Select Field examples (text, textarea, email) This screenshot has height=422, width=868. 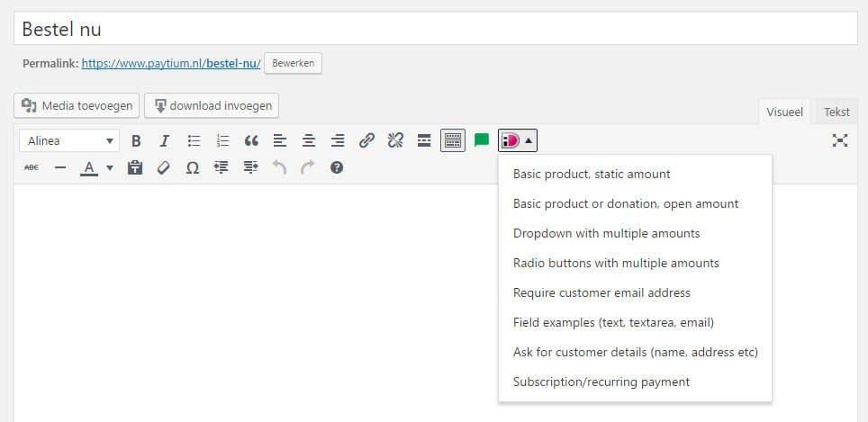tap(635, 322)
